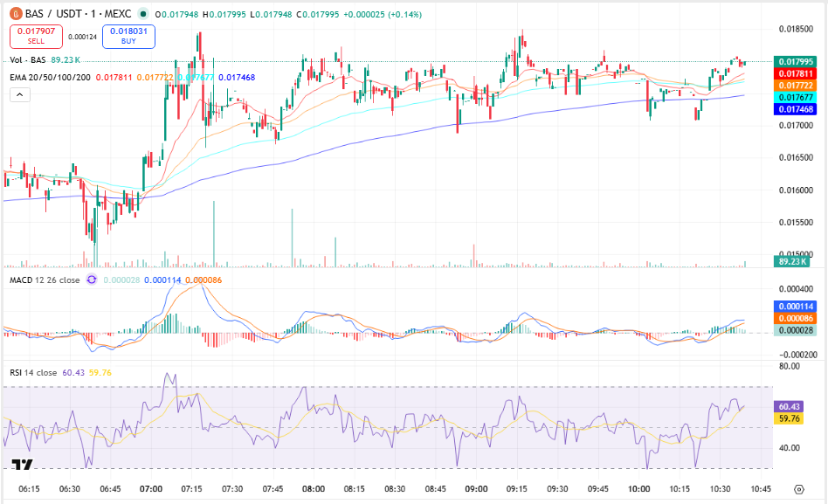
Task: Click the 40.00 RSI scale label
Action: 790,448
